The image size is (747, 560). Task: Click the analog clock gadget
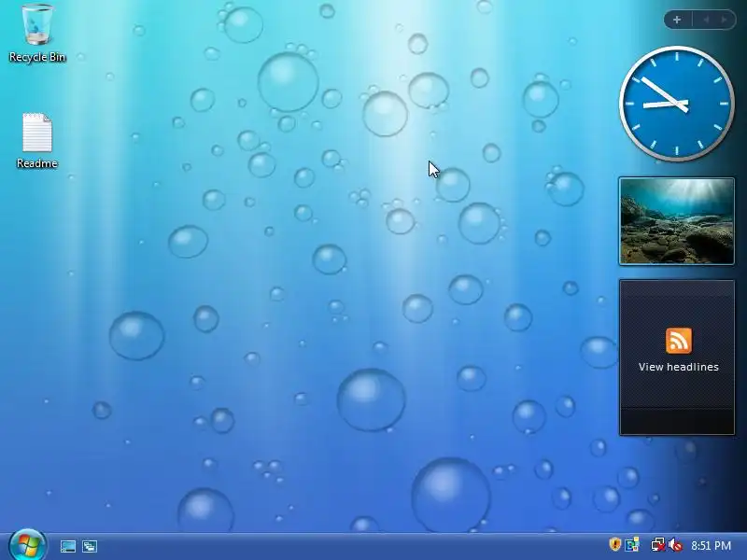pyautogui.click(x=676, y=104)
